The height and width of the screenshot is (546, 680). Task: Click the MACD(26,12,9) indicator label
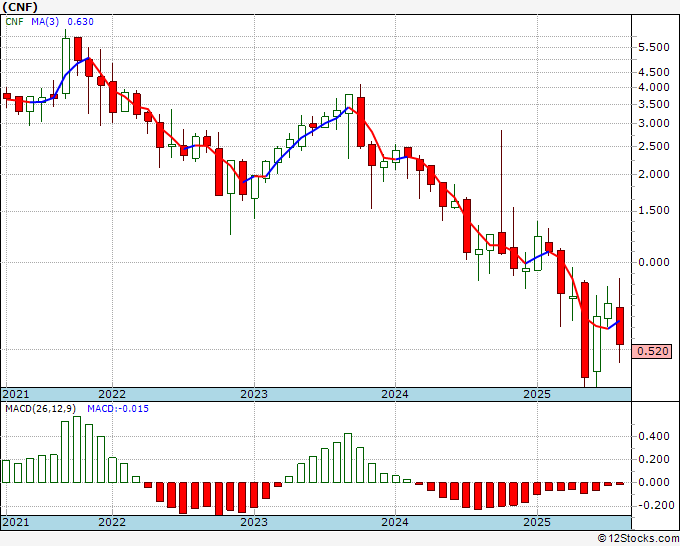[x=41, y=409]
